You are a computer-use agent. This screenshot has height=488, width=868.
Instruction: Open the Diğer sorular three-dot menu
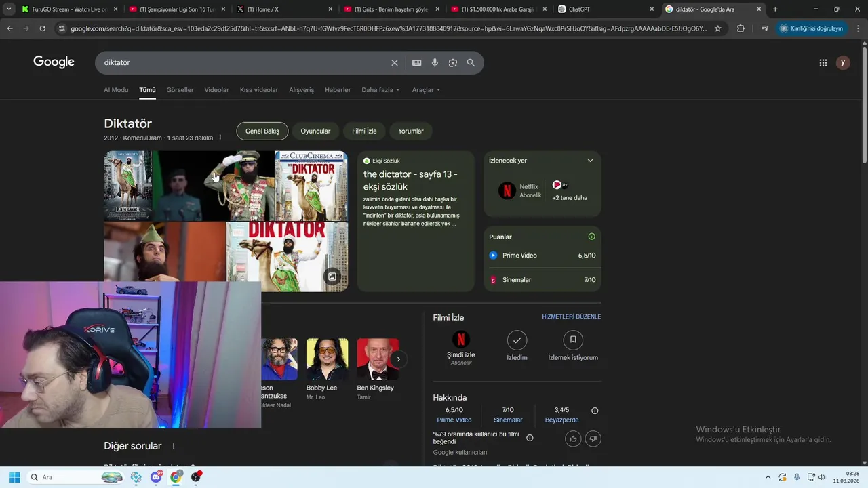[x=174, y=446]
